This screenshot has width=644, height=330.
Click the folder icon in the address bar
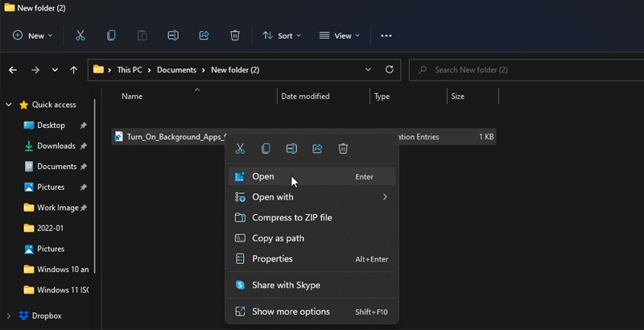tap(98, 69)
